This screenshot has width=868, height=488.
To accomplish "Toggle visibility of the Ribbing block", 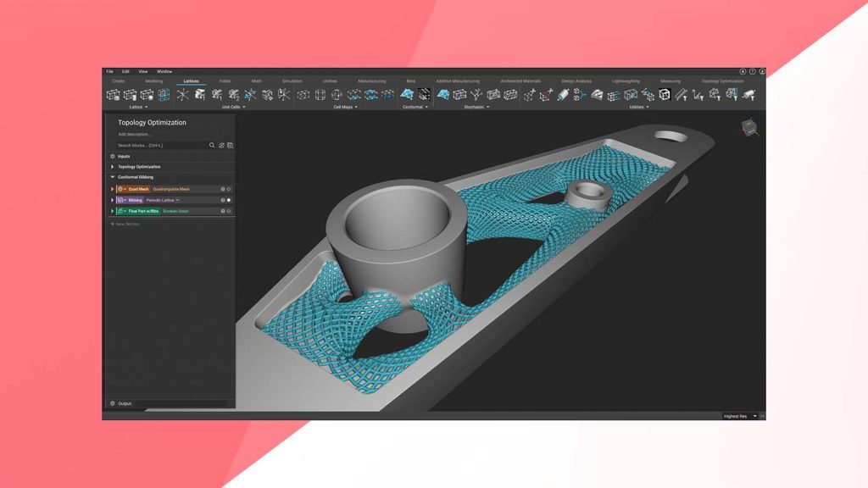I will pos(228,199).
